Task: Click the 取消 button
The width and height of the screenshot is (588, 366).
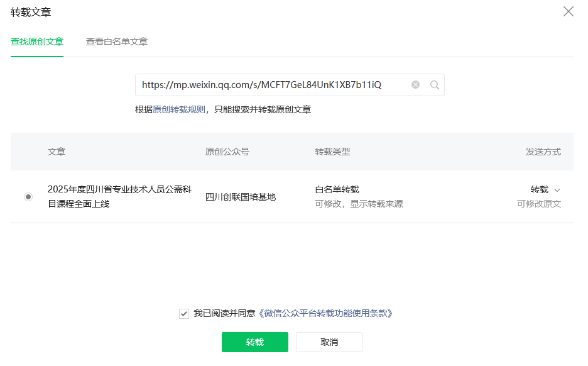Action: tap(329, 342)
